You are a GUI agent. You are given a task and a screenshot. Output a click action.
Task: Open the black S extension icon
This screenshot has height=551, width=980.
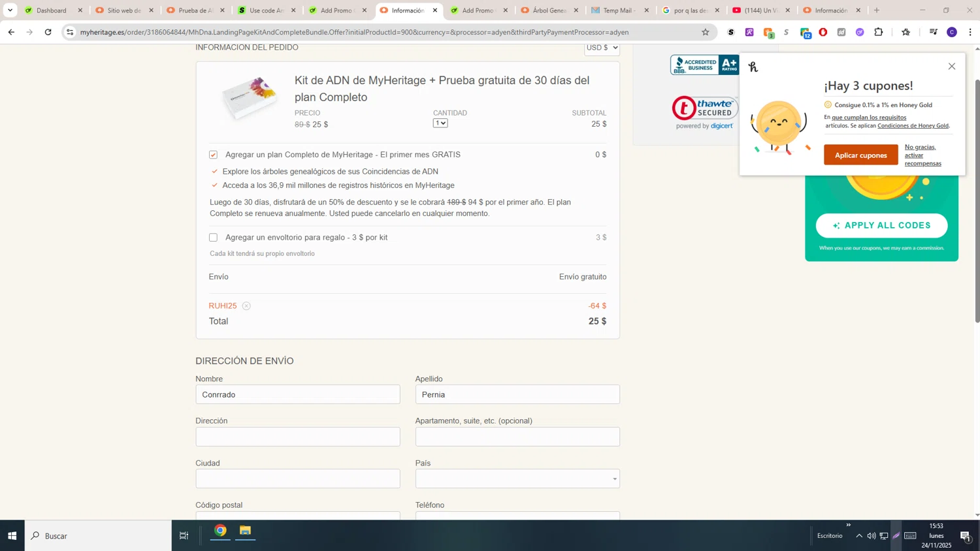tap(731, 32)
